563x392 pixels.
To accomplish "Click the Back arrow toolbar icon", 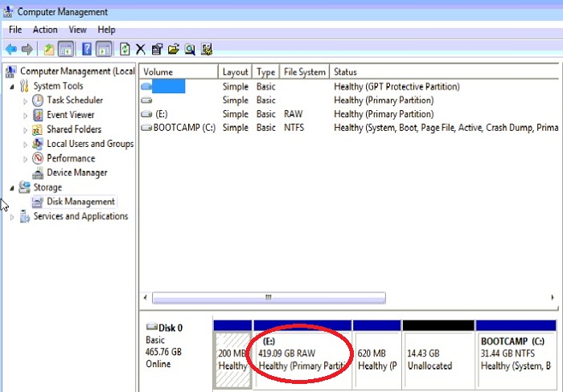I will pyautogui.click(x=11, y=49).
